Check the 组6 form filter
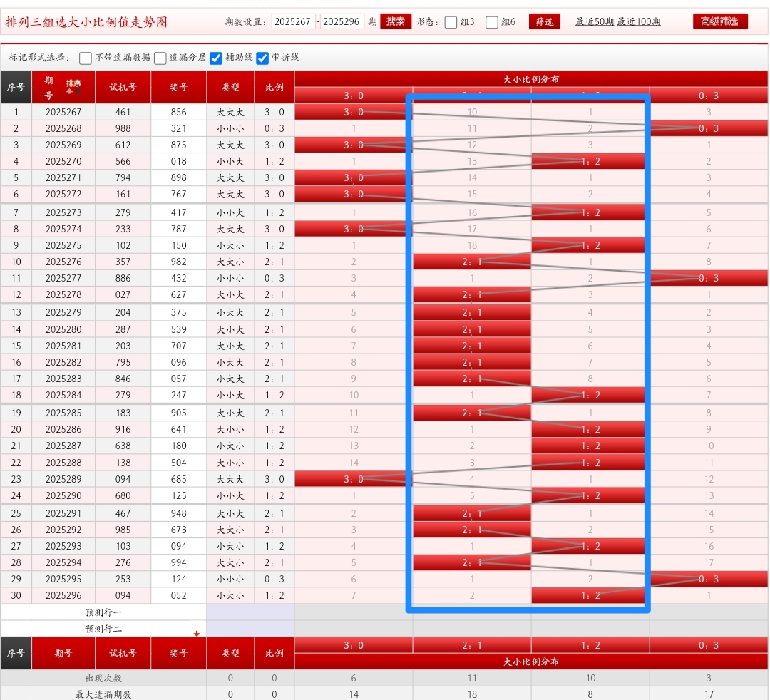 (492, 22)
